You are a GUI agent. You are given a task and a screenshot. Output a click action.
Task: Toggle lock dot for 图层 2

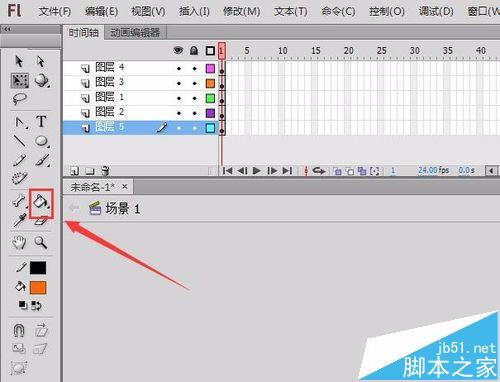pyautogui.click(x=194, y=113)
